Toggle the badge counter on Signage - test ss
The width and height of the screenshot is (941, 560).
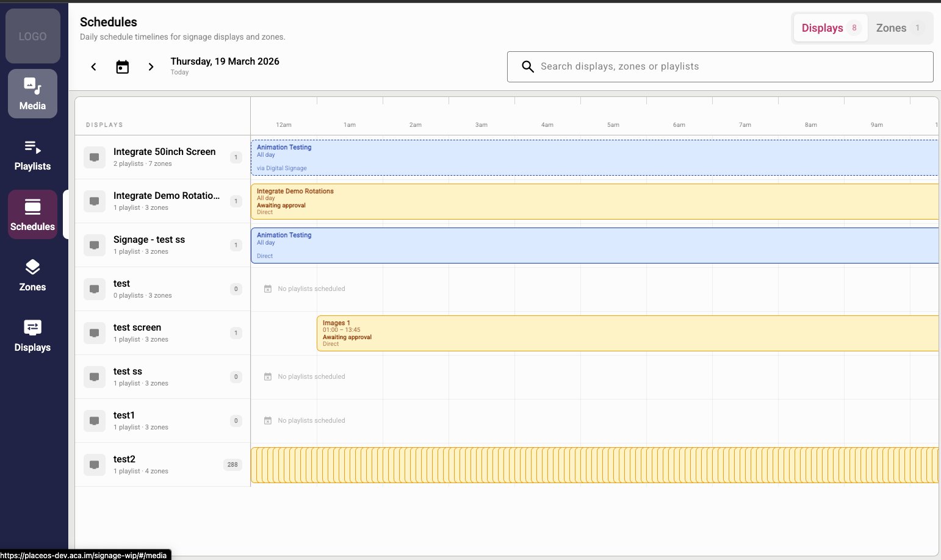coord(236,245)
